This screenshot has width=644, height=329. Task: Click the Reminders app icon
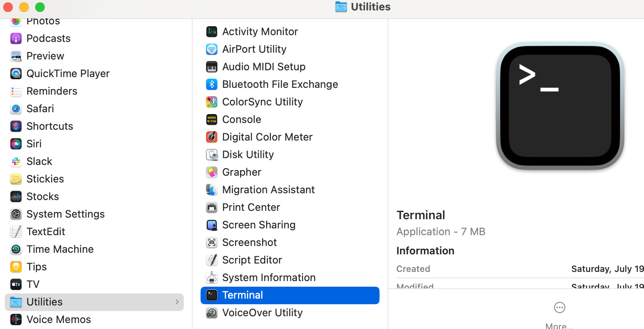[16, 91]
